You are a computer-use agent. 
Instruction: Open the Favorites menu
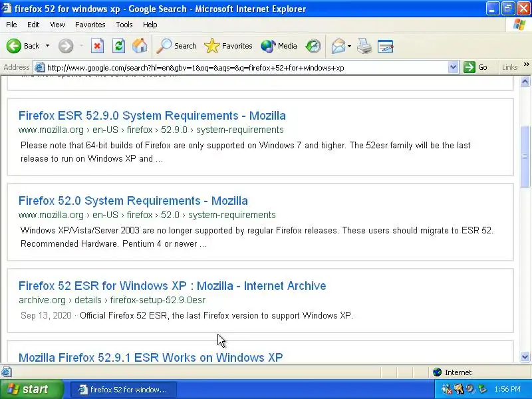point(90,25)
